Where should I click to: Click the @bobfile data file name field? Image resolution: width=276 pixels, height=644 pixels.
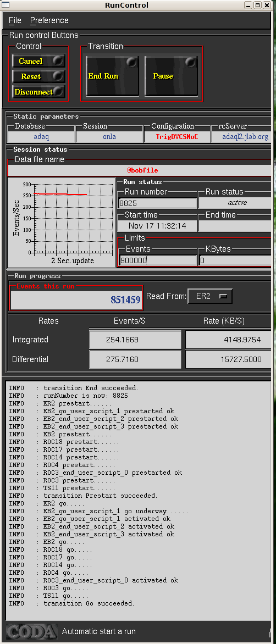[x=140, y=170]
